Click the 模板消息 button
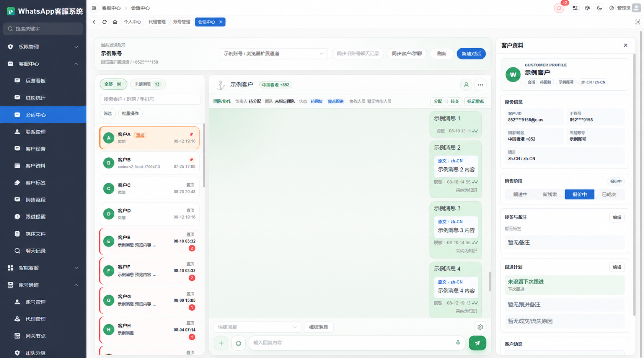This screenshot has height=358, width=644. [318, 327]
